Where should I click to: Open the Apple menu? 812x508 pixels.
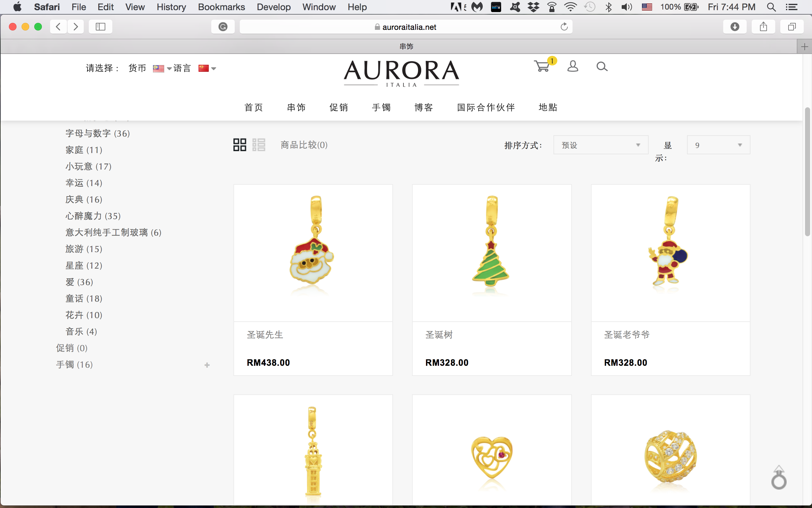coord(17,7)
